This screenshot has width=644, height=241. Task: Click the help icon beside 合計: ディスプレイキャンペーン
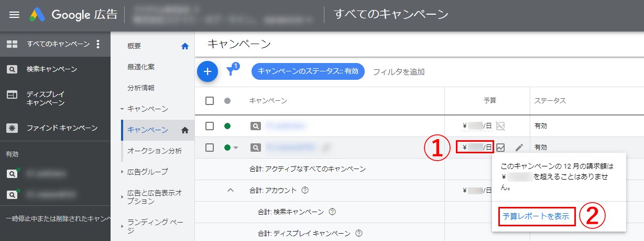point(359,233)
